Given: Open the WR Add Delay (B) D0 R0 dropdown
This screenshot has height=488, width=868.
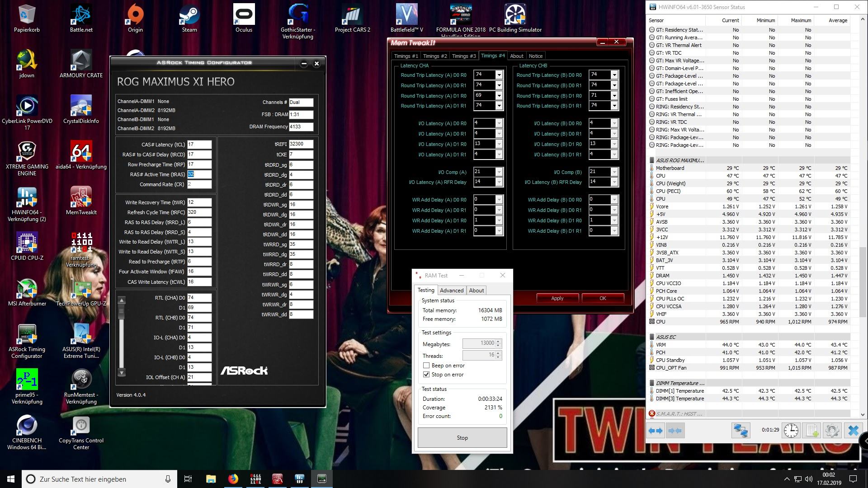Looking at the screenshot, I should click(x=614, y=200).
